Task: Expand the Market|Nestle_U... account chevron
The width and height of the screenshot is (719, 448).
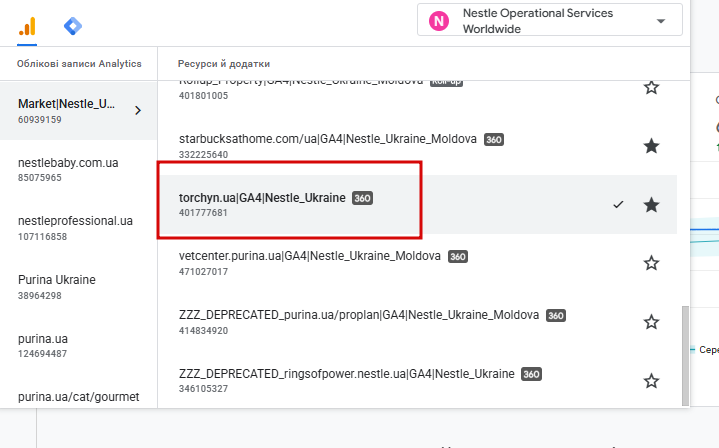Action: [x=138, y=111]
